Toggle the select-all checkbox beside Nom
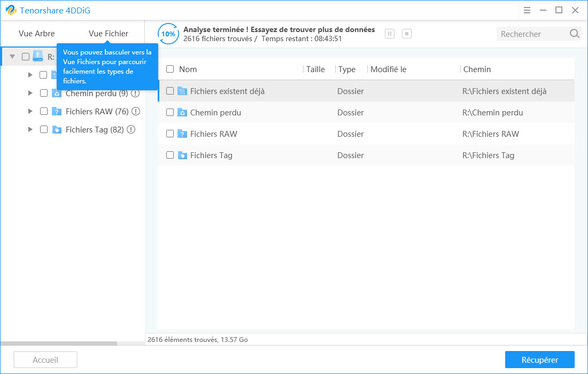 pos(170,69)
